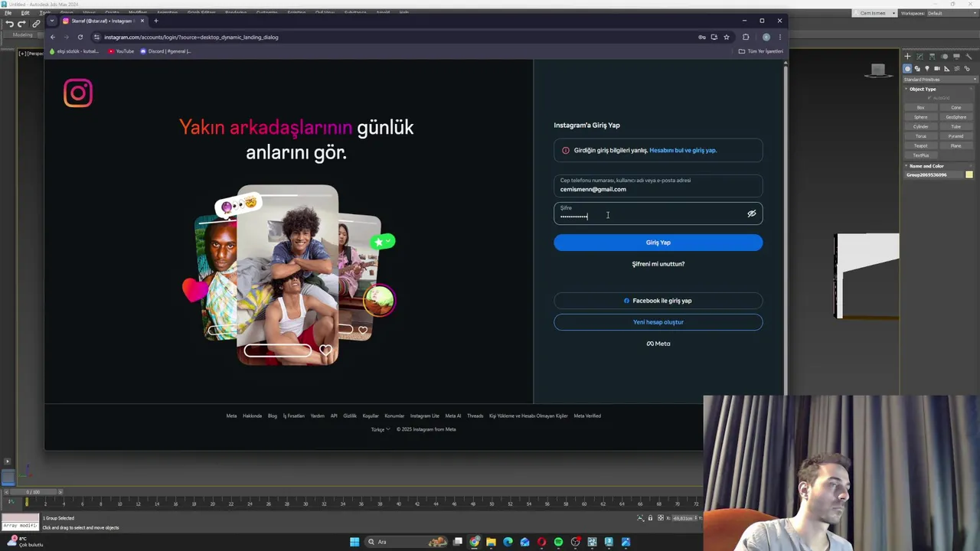Select the Helpers category icon
This screenshot has width=980, height=551.
coord(947,68)
